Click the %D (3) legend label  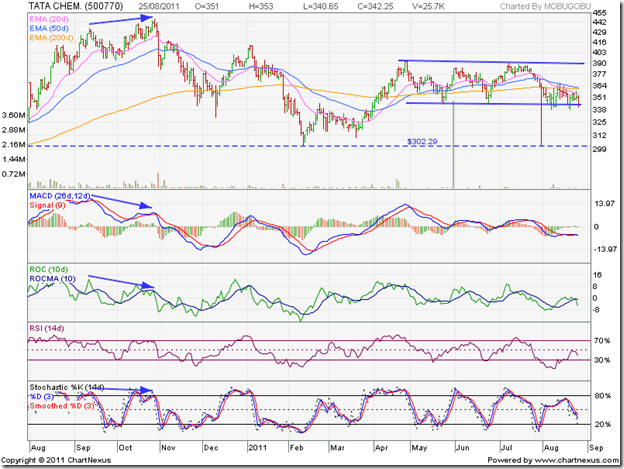42,397
